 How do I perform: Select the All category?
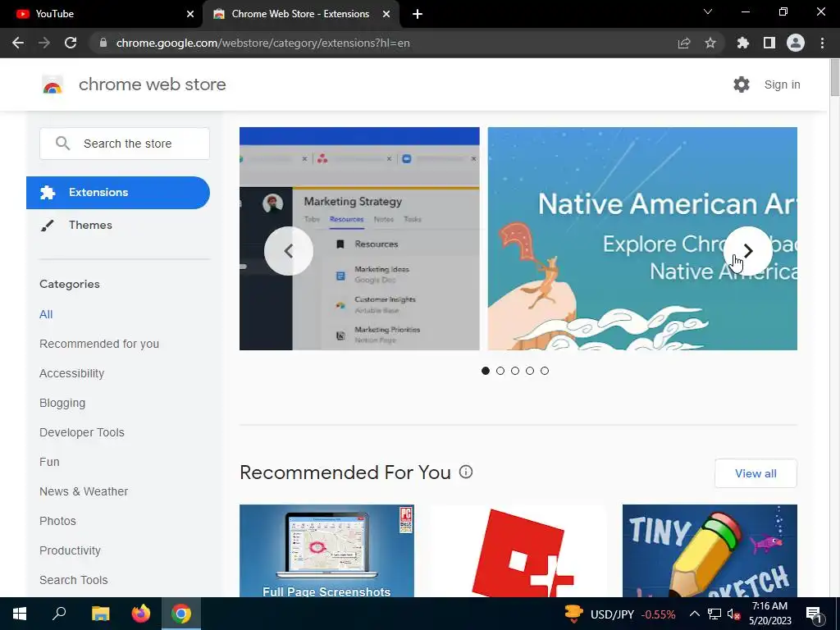pyautogui.click(x=46, y=314)
